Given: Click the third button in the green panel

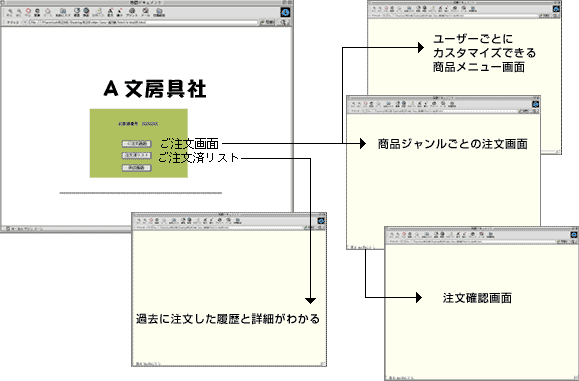Looking at the screenshot, I should point(137,168).
